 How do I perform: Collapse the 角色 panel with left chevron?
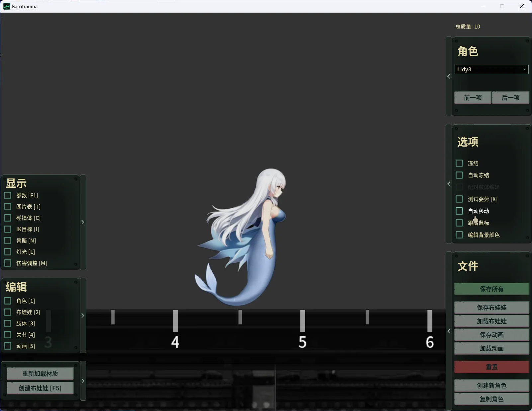coord(449,76)
